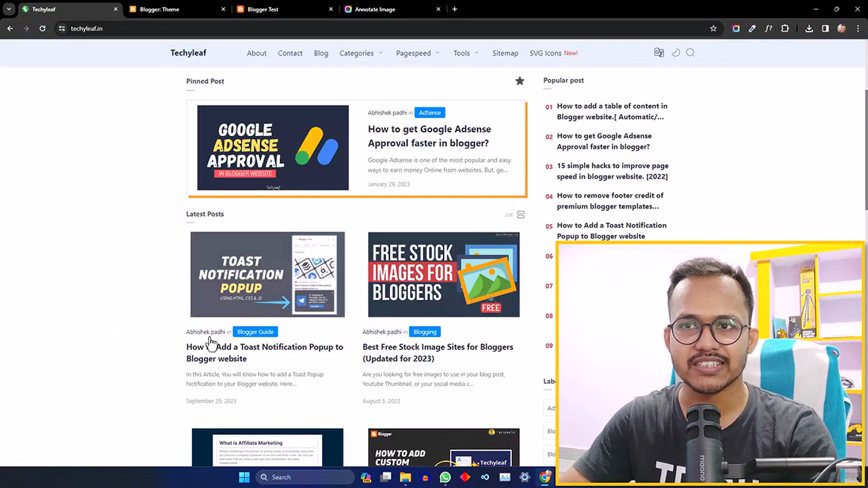Click the Pinned Post star icon
The image size is (868, 488).
pyautogui.click(x=520, y=81)
